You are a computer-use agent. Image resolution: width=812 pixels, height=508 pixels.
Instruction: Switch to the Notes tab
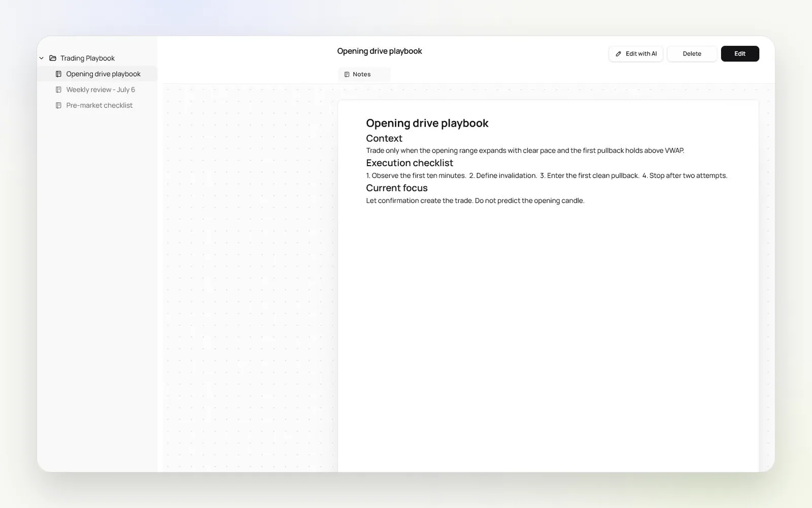(x=364, y=74)
